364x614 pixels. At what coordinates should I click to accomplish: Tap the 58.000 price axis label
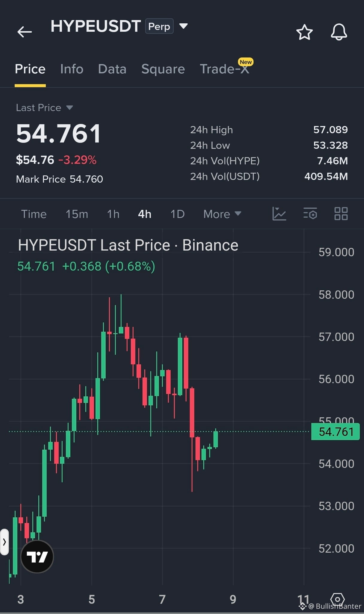click(336, 295)
